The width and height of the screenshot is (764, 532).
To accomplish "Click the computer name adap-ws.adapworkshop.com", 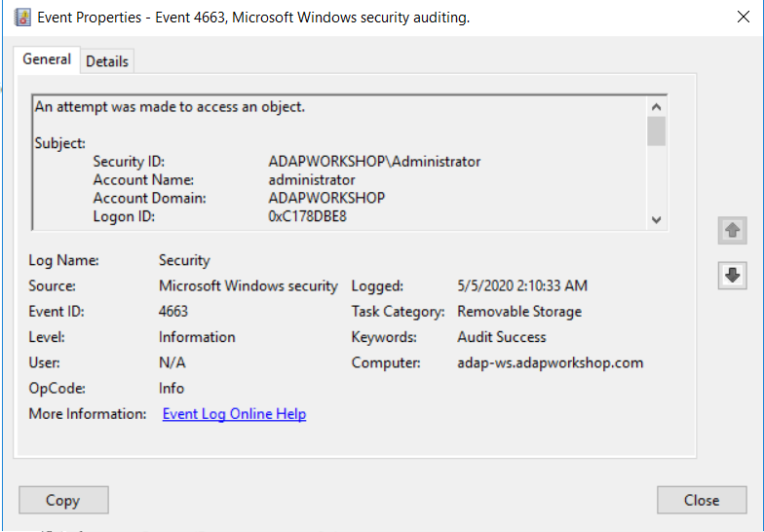I will [551, 362].
